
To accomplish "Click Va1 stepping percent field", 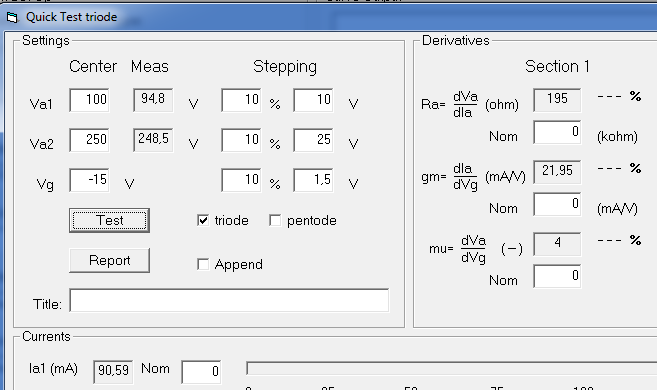I will coord(241,100).
